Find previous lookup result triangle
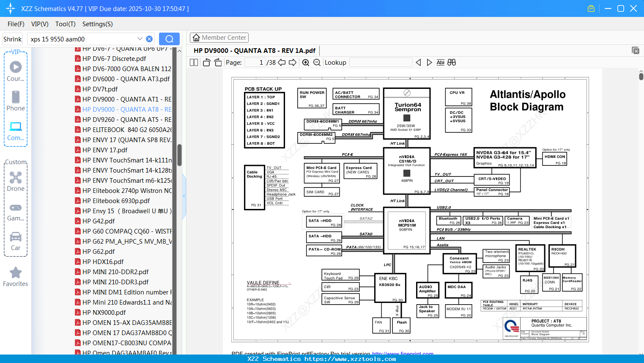The height and width of the screenshot is (363, 644). [418, 63]
